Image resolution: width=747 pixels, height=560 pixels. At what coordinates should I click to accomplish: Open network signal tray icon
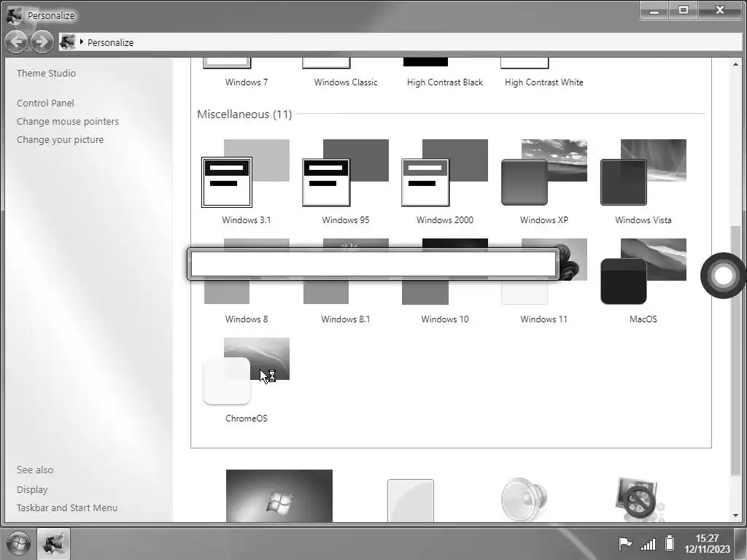point(649,544)
